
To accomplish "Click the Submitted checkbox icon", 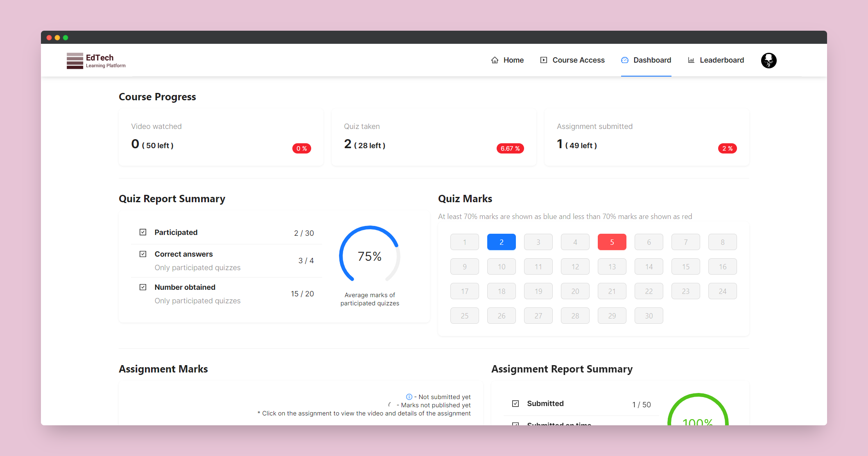I will [x=515, y=403].
